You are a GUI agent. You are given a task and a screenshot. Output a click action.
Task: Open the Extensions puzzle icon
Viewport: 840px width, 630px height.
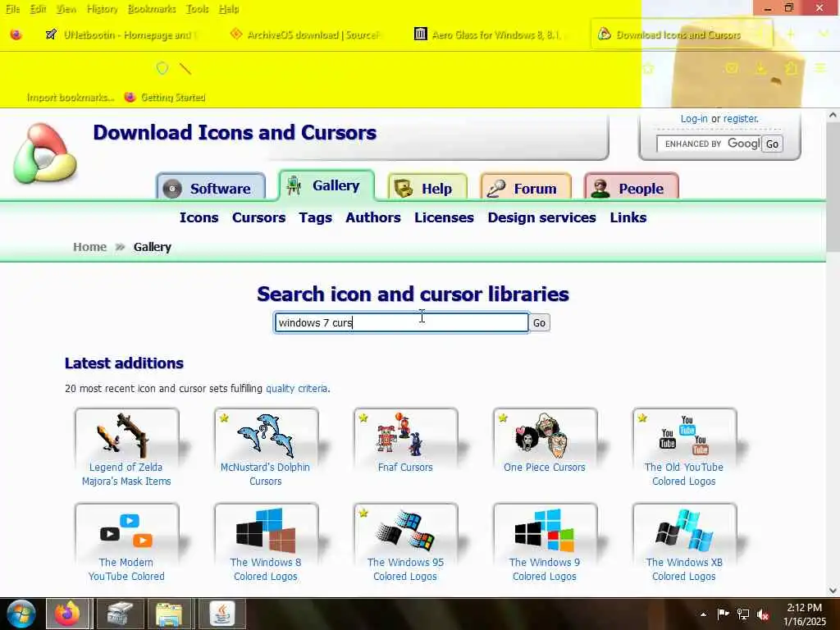tap(792, 69)
